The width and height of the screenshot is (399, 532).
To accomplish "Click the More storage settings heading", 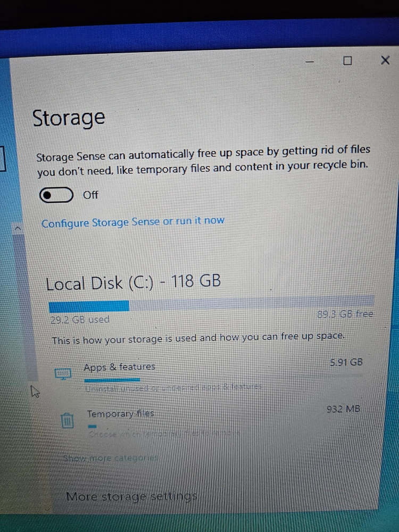I will tap(131, 496).
